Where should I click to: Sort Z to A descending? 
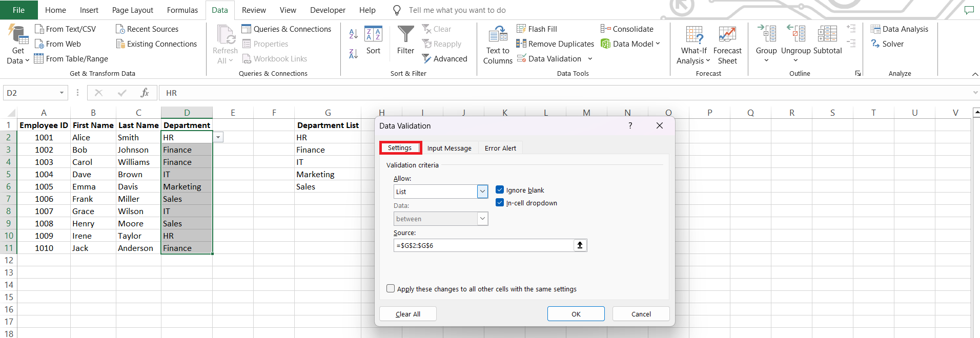354,53
